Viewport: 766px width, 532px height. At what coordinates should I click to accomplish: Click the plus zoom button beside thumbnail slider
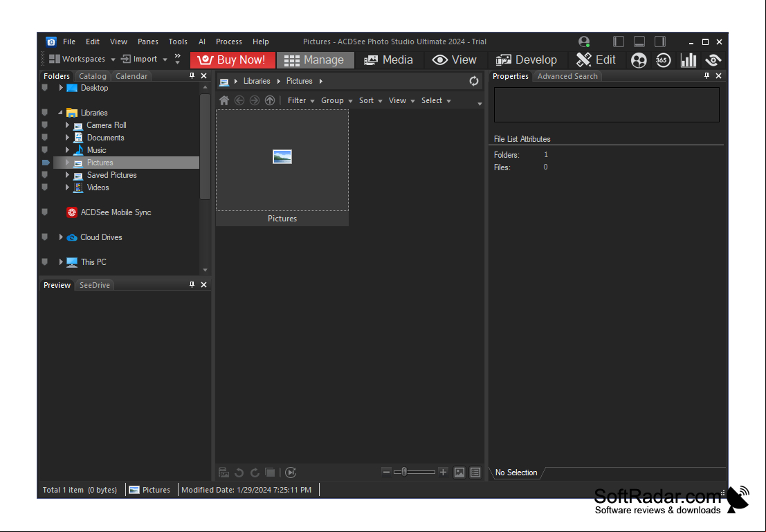(443, 472)
